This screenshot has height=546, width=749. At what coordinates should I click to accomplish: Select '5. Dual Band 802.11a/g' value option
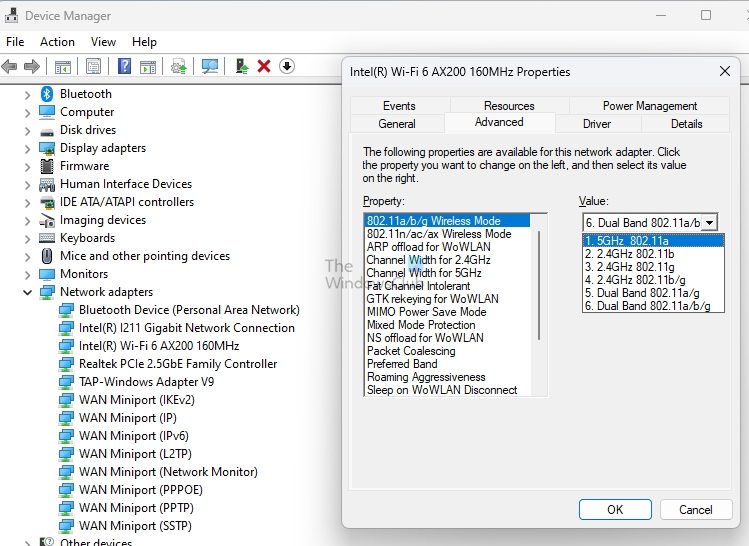click(653, 293)
